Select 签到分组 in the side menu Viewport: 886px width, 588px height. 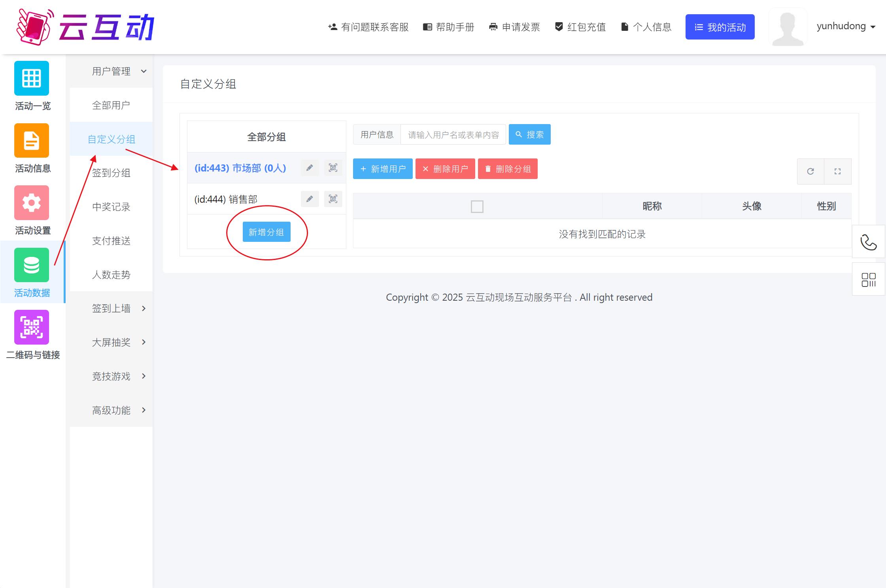(111, 173)
